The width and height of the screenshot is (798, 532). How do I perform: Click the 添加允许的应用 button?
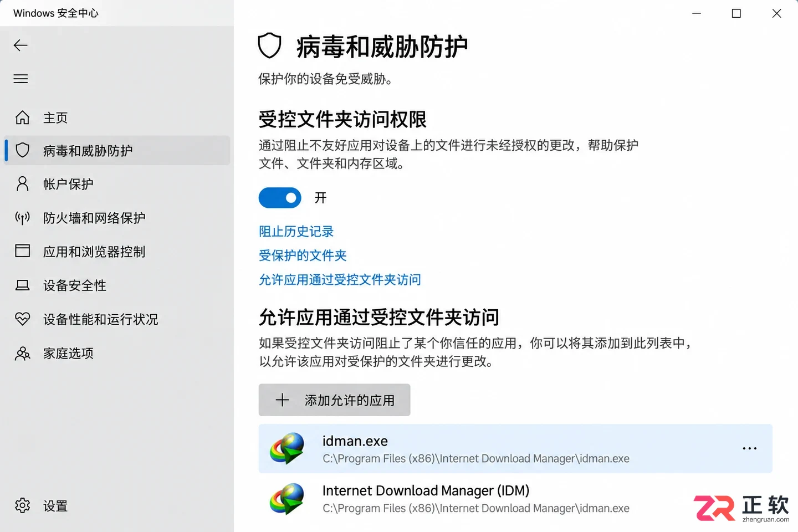334,400
